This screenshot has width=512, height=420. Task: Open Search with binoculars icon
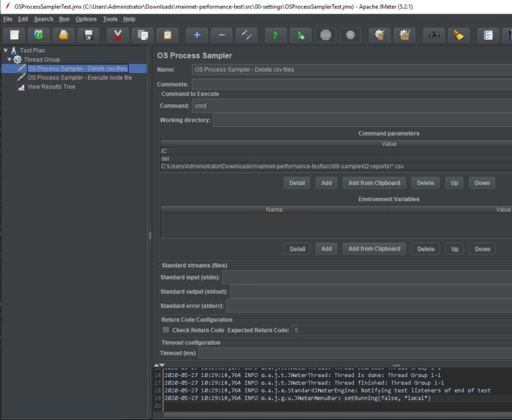pyautogui.click(x=434, y=35)
